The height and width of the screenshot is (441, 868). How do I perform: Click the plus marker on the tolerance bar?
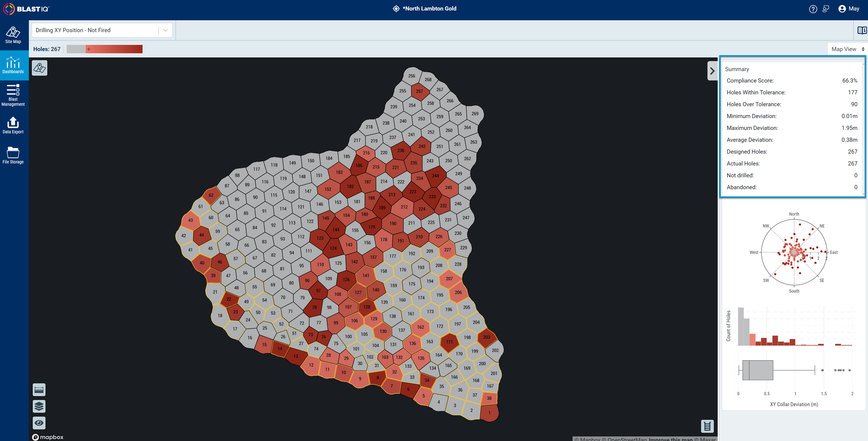89,49
